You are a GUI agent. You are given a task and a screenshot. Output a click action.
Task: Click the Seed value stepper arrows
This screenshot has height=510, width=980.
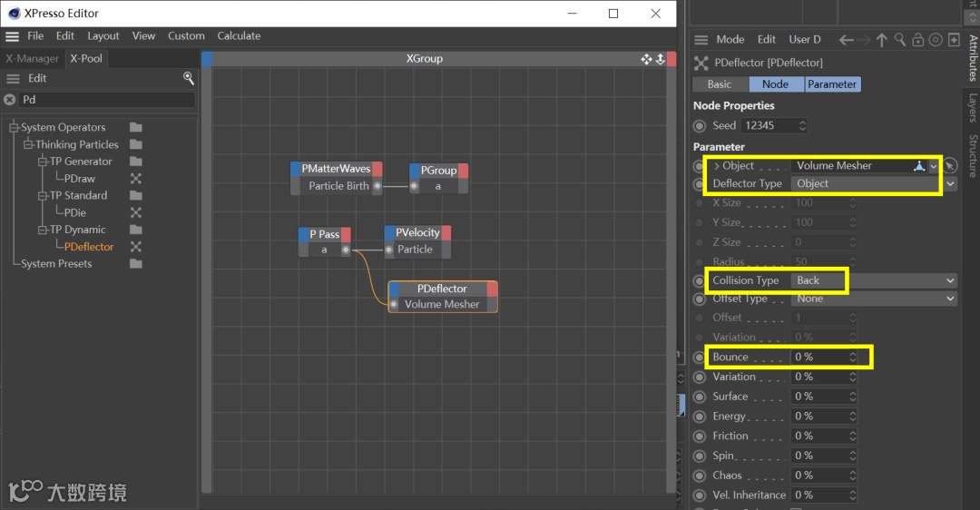tap(802, 125)
